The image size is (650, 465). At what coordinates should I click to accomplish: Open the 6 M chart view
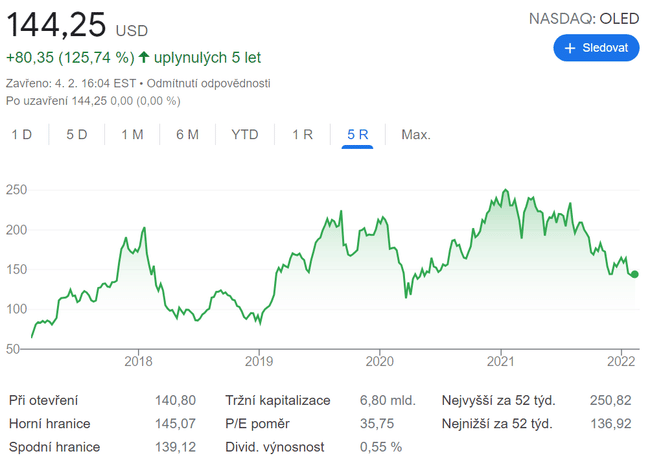click(x=187, y=134)
